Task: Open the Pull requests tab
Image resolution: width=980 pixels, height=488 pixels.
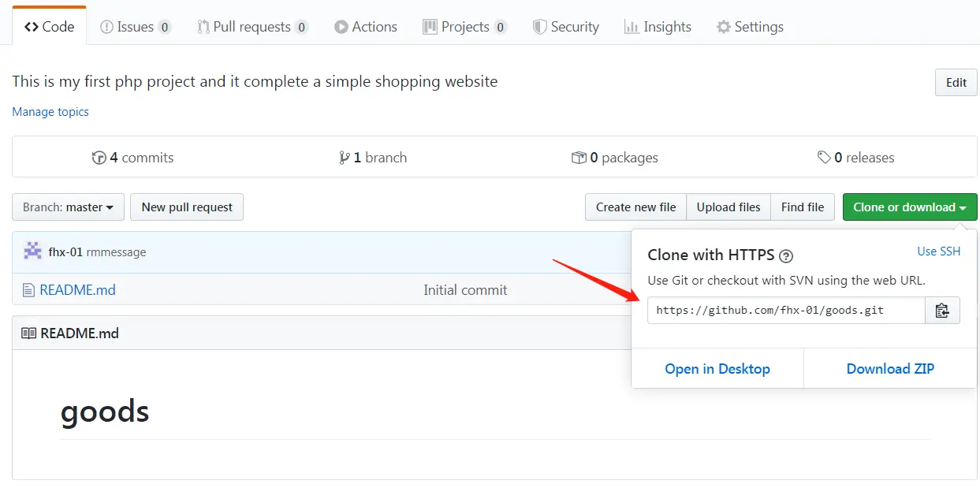Action: 252,27
